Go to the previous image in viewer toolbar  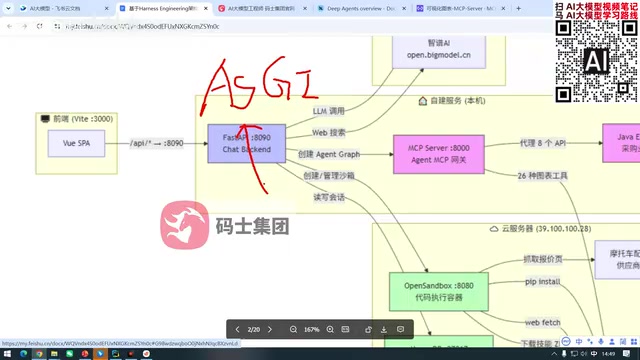pos(237,329)
